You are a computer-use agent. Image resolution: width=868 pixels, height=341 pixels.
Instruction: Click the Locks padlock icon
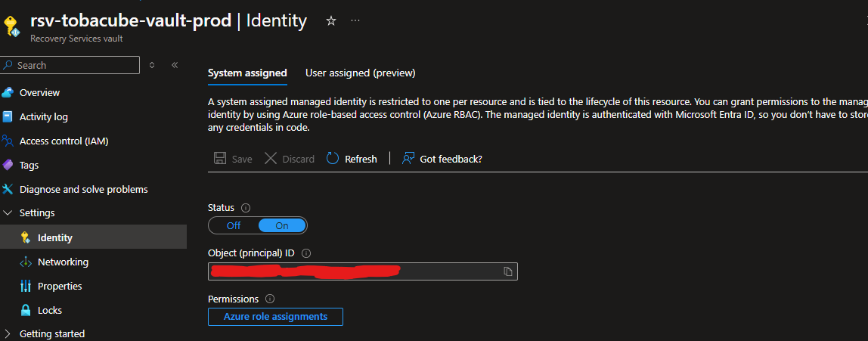click(26, 310)
